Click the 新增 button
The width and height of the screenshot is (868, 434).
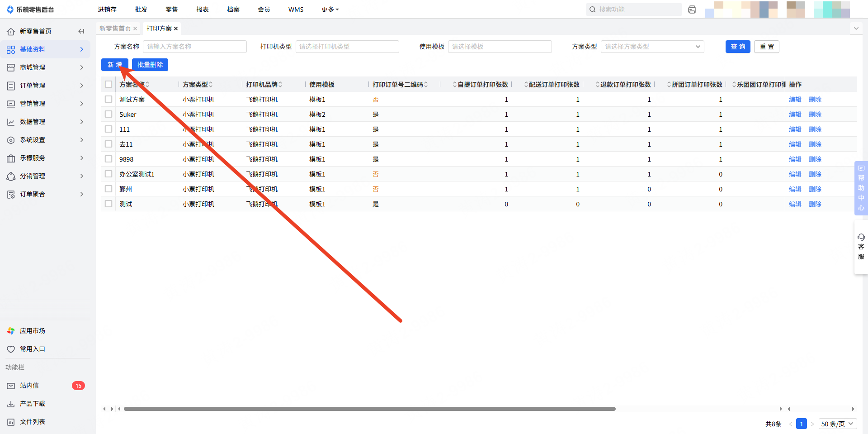(x=115, y=65)
